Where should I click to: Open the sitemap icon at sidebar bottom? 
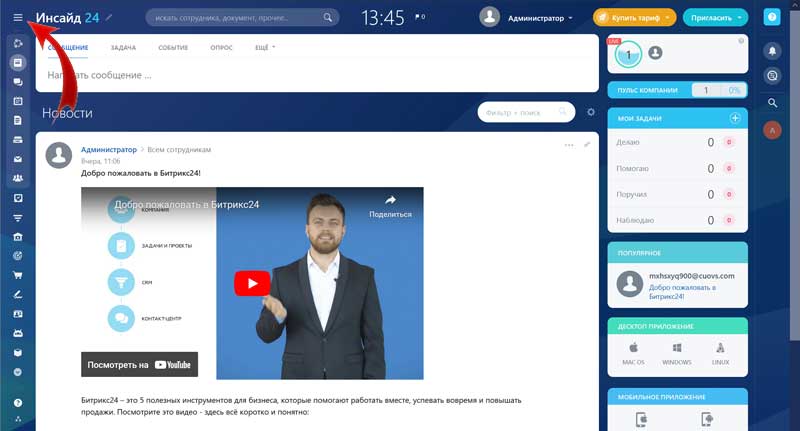point(18,419)
